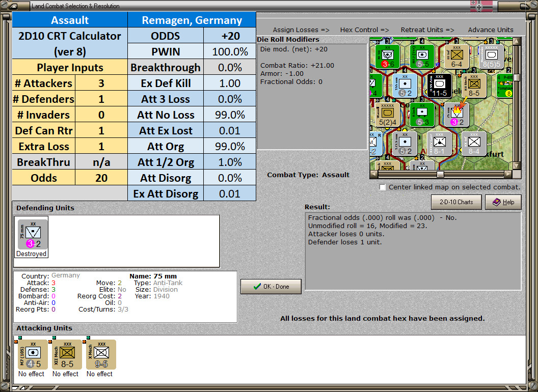Pick the grey 8(5)5 HQ counter
This screenshot has width=538, height=392.
[492, 57]
